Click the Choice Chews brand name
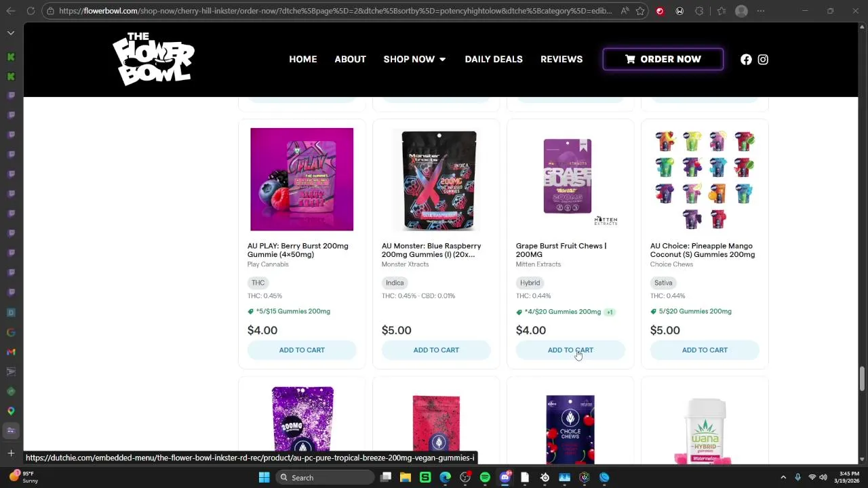The width and height of the screenshot is (868, 488). pos(671,264)
